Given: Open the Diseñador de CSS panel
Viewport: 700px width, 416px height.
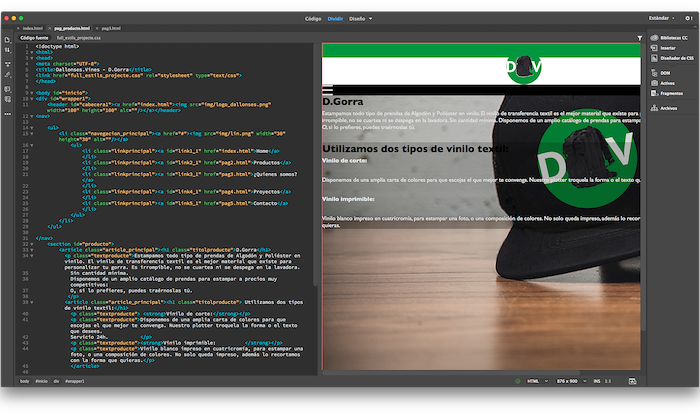Looking at the screenshot, I should click(672, 58).
